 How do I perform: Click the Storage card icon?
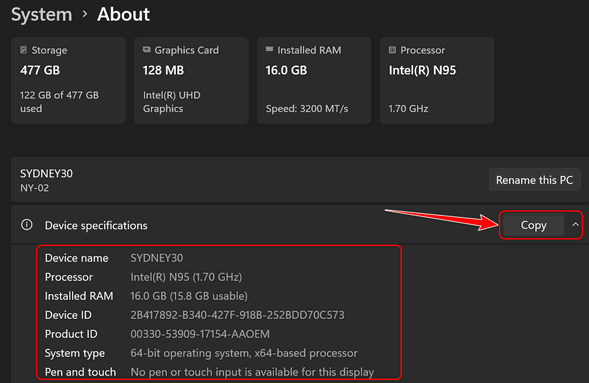[24, 50]
